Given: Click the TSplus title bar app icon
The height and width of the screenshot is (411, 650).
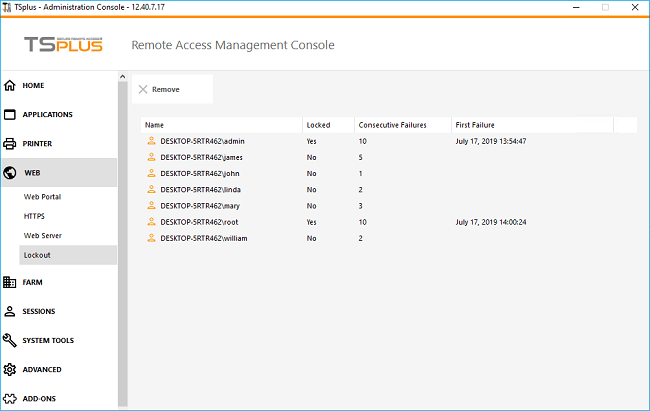Looking at the screenshot, I should coord(7,7).
